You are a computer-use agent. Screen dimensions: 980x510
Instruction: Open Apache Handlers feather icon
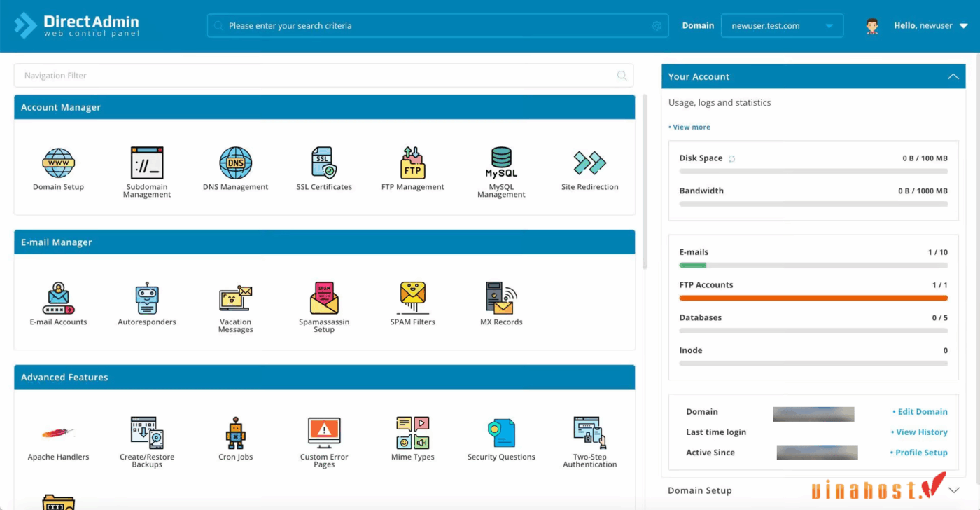pyautogui.click(x=58, y=433)
